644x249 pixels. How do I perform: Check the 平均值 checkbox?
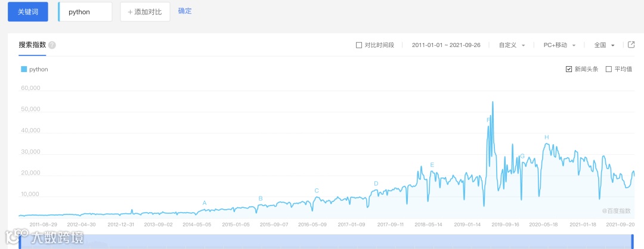609,69
